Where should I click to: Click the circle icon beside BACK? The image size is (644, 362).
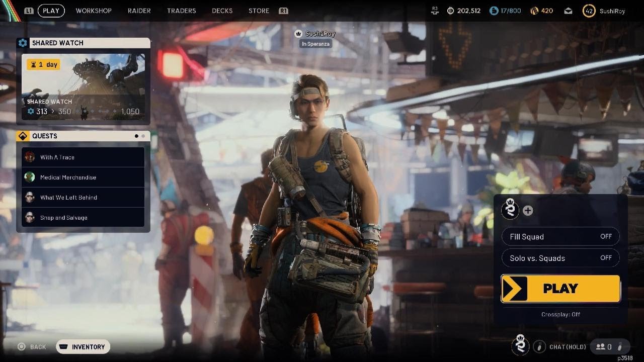tap(21, 347)
